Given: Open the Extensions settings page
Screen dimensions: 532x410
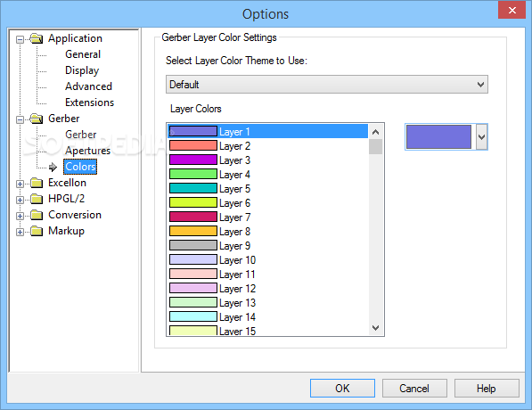Looking at the screenshot, I should pos(90,102).
